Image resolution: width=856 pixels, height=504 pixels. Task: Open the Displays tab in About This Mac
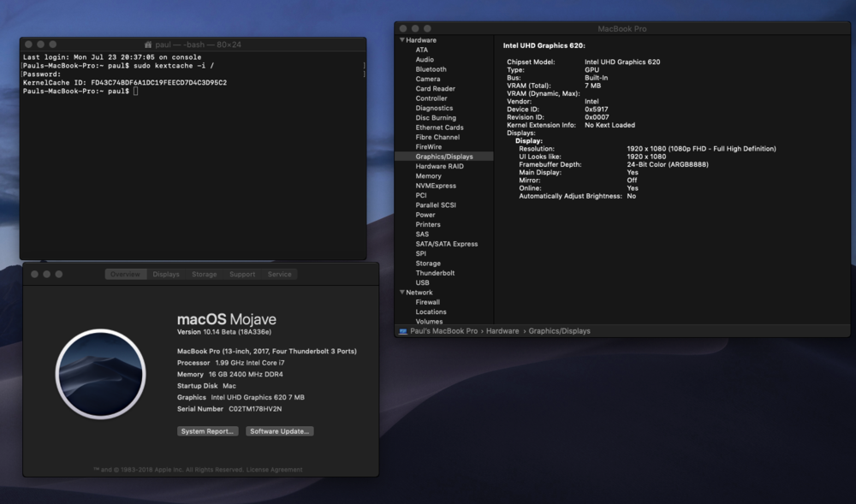[166, 275]
